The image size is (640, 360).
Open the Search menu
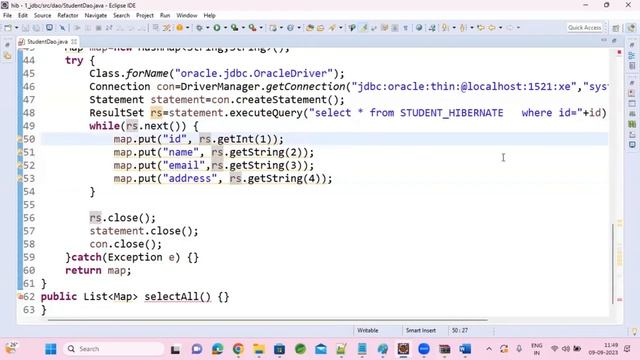tap(121, 16)
